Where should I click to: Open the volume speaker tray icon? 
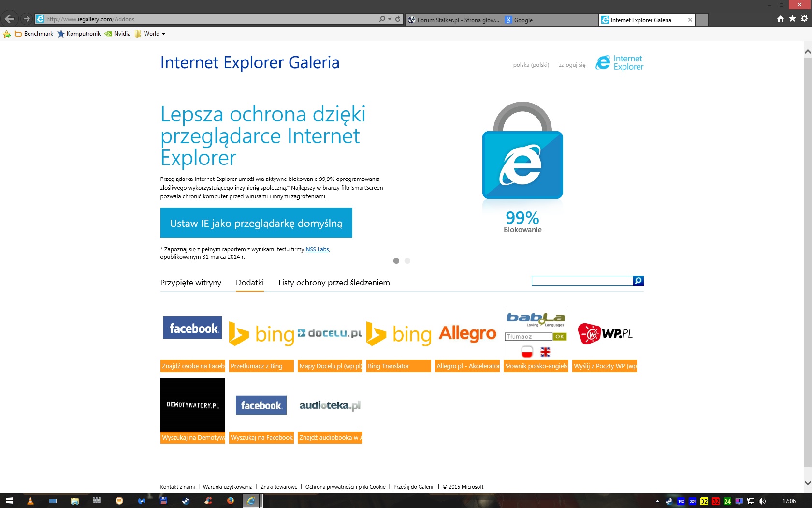click(762, 501)
